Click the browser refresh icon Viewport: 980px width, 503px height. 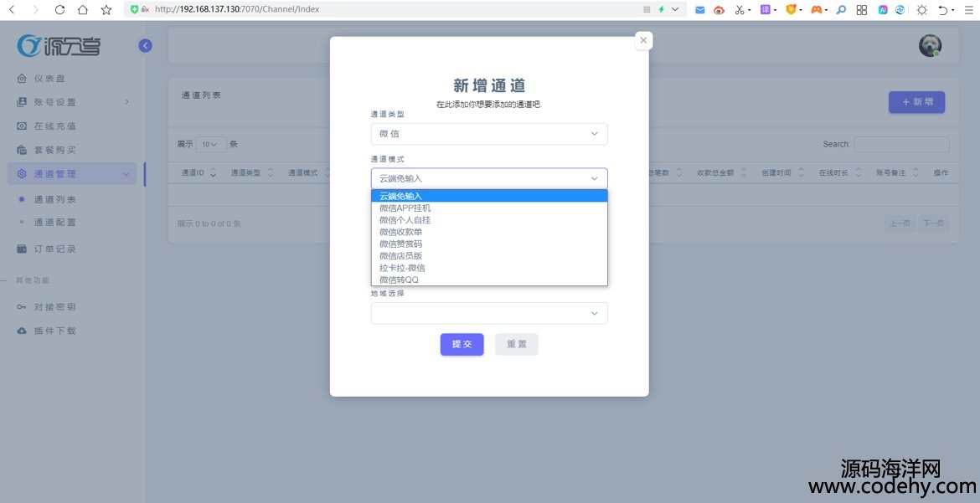point(59,10)
